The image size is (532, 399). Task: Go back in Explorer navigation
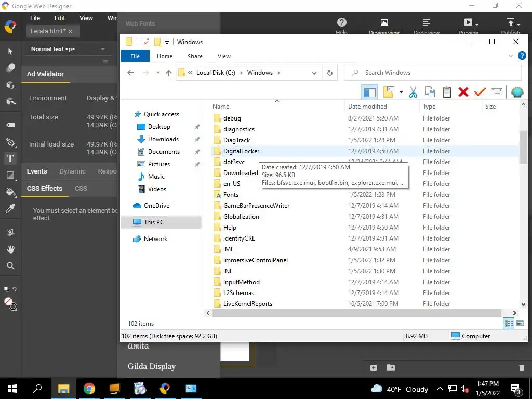coord(130,73)
